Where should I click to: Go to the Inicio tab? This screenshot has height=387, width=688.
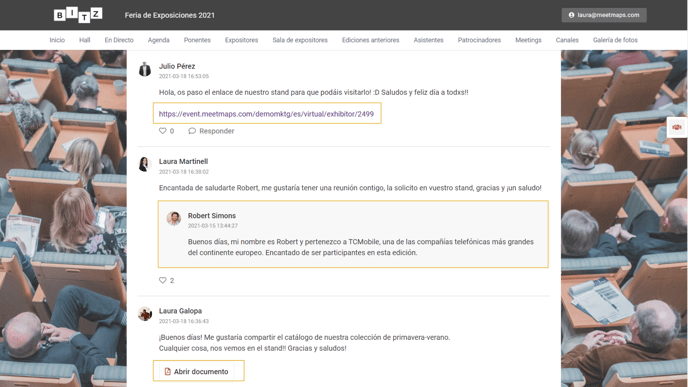pyautogui.click(x=57, y=40)
